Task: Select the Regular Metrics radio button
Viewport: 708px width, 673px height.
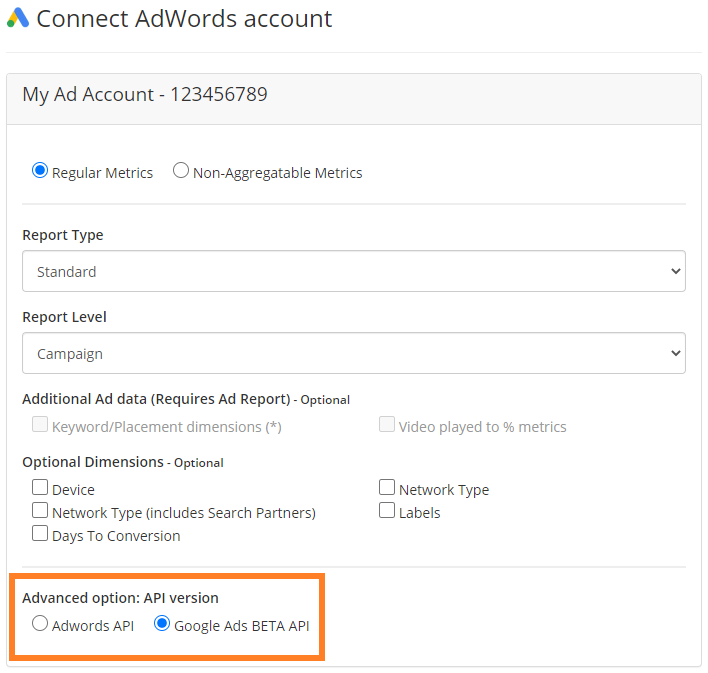Action: (x=40, y=171)
